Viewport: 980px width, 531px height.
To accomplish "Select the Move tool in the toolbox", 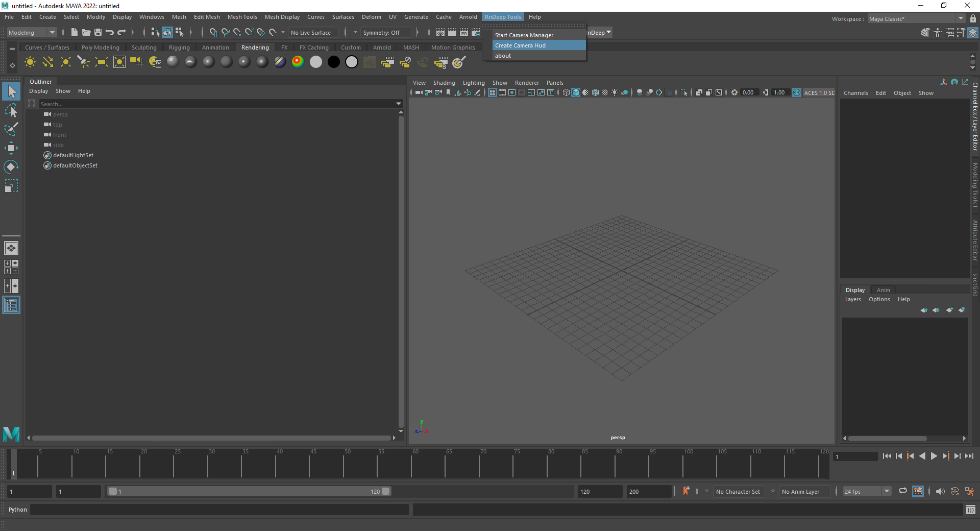I will [x=11, y=149].
